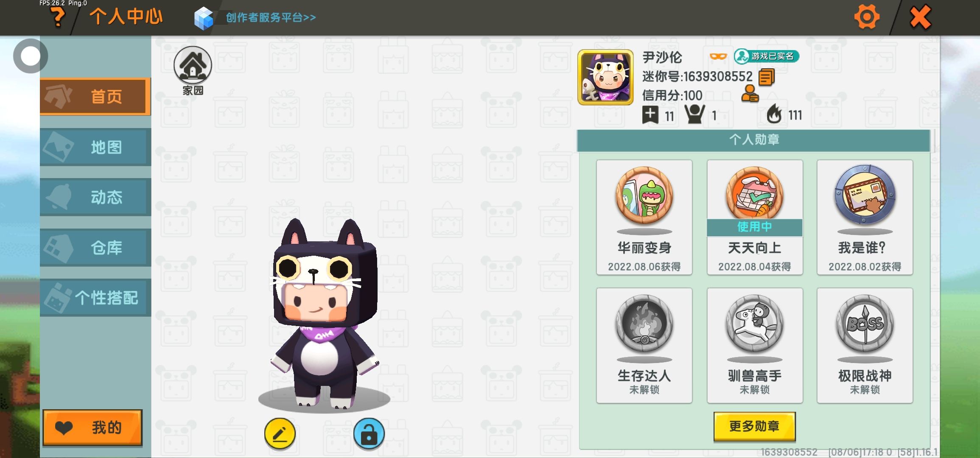Open the question mark help icon

[57, 17]
